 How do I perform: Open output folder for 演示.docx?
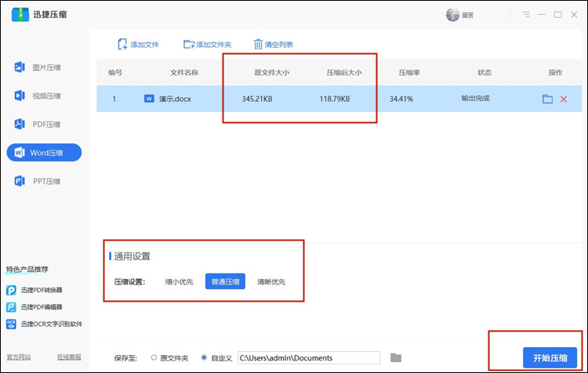click(547, 99)
